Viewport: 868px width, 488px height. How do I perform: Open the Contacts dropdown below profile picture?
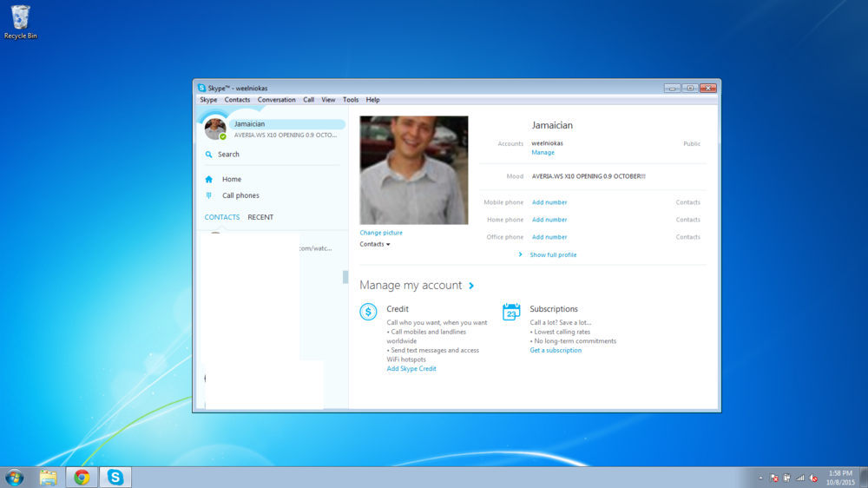point(375,245)
